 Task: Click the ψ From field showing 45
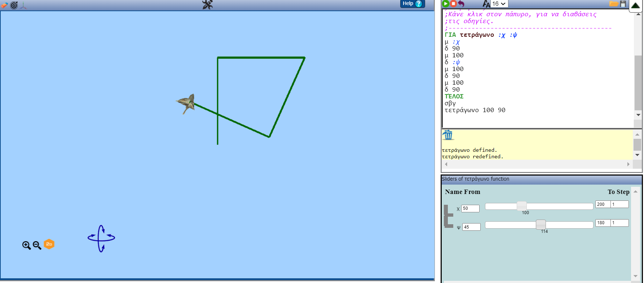[471, 227]
